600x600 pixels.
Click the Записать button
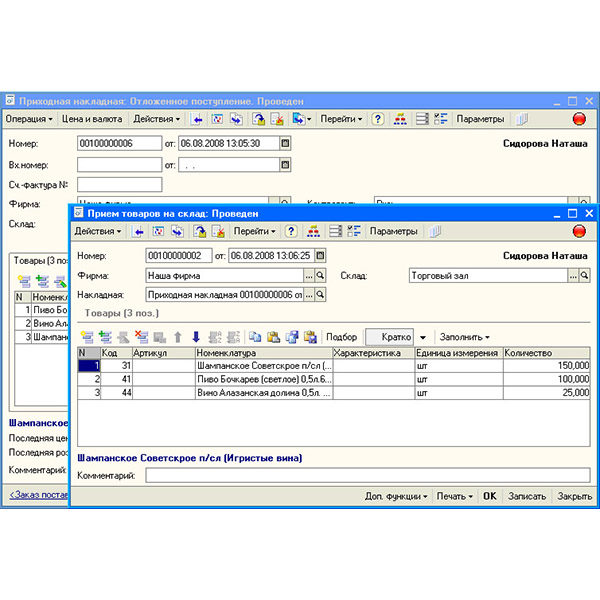pyautogui.click(x=527, y=496)
